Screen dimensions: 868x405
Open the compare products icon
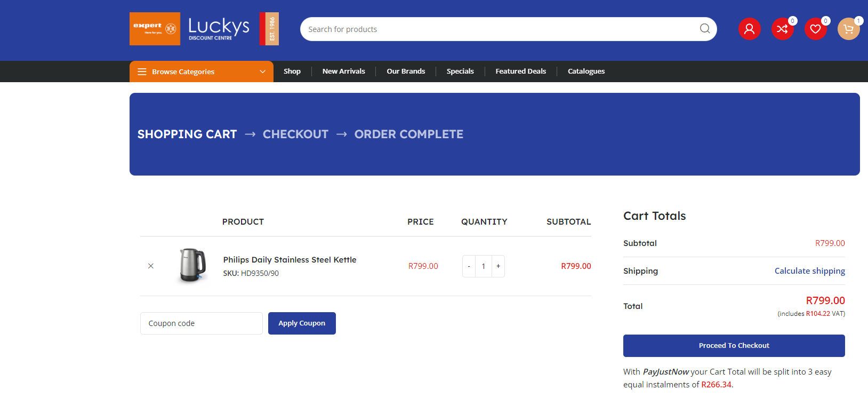click(782, 29)
